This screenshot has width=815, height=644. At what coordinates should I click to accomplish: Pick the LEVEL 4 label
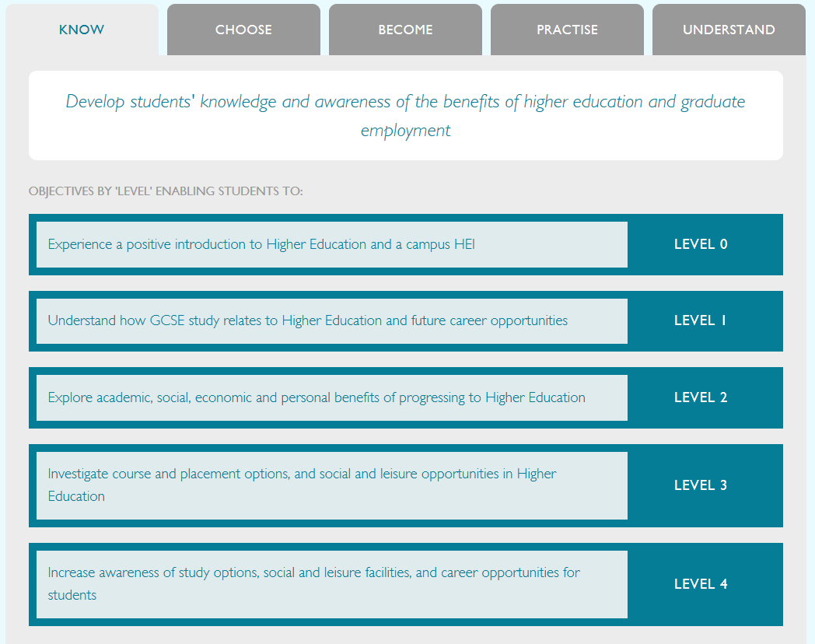click(701, 584)
